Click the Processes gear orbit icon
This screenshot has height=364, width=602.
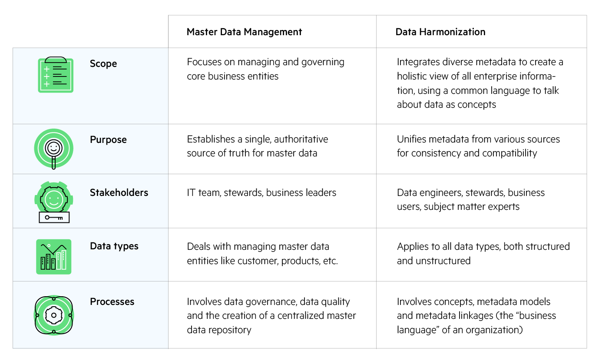[54, 315]
